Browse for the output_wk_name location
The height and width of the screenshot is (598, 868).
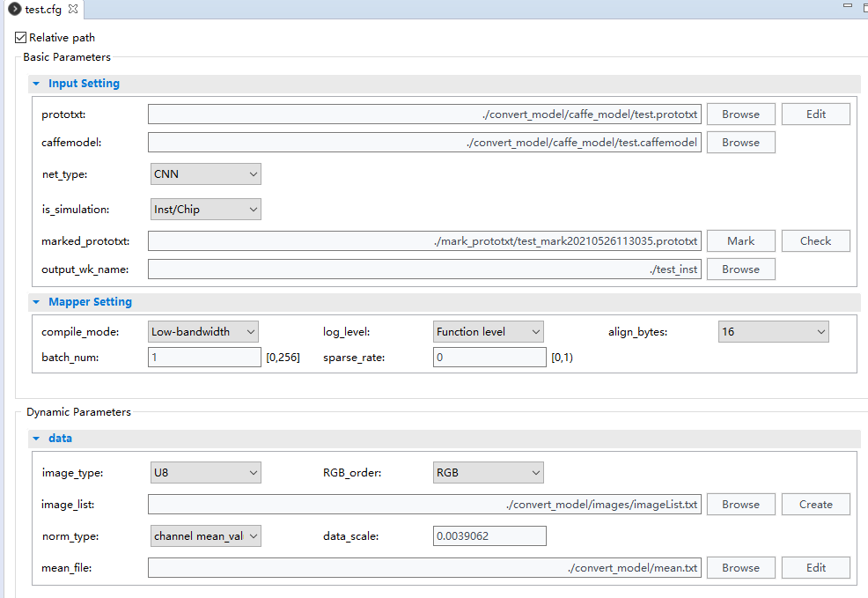coord(740,269)
